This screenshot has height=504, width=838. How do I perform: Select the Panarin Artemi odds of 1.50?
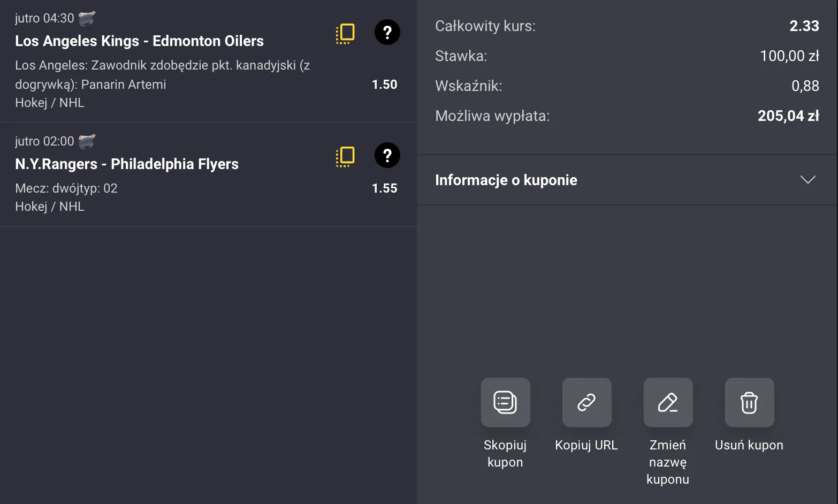[x=385, y=84]
